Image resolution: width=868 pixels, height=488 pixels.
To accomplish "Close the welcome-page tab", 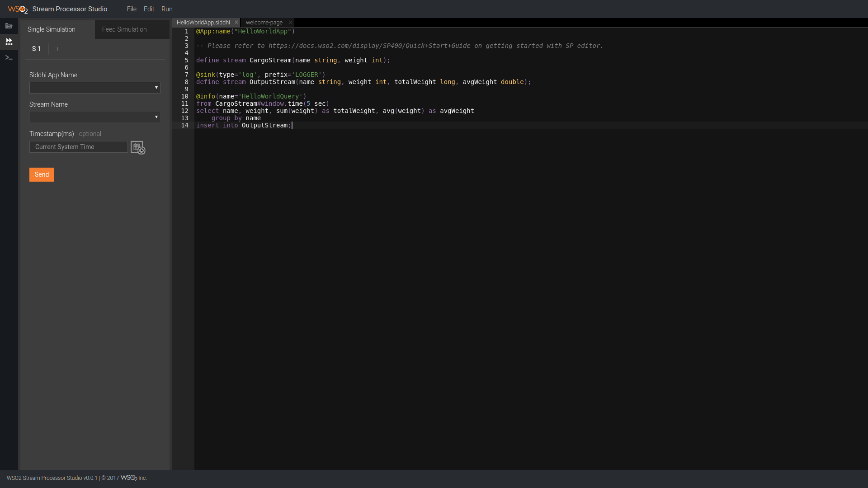I will click(x=290, y=22).
